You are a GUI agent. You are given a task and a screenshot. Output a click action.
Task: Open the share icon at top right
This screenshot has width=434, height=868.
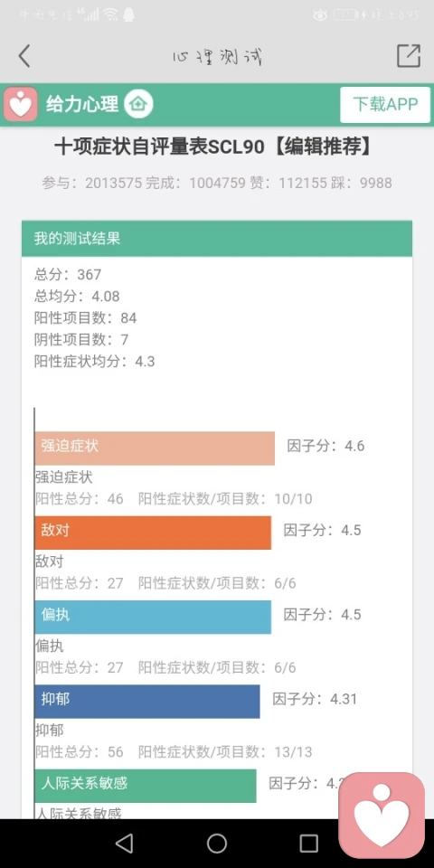click(409, 56)
